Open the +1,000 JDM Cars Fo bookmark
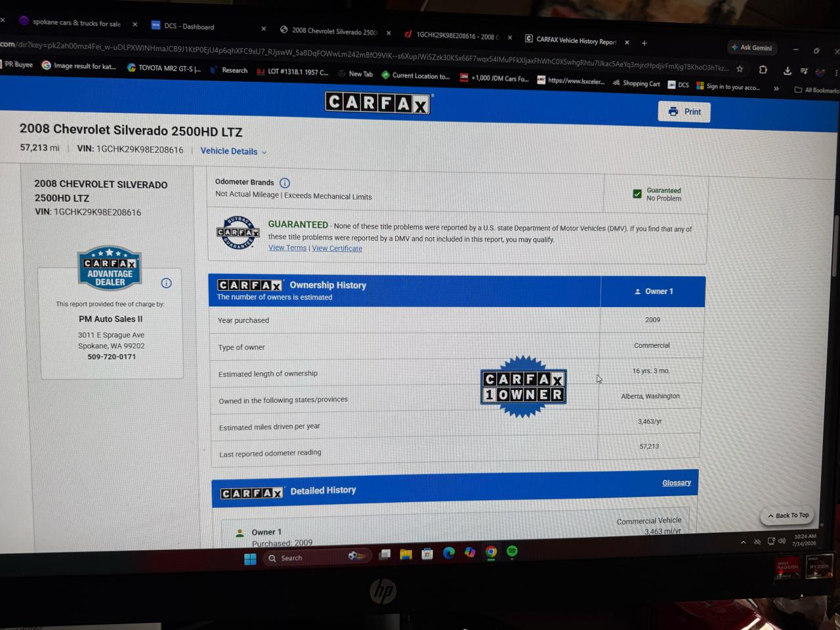 (494, 78)
